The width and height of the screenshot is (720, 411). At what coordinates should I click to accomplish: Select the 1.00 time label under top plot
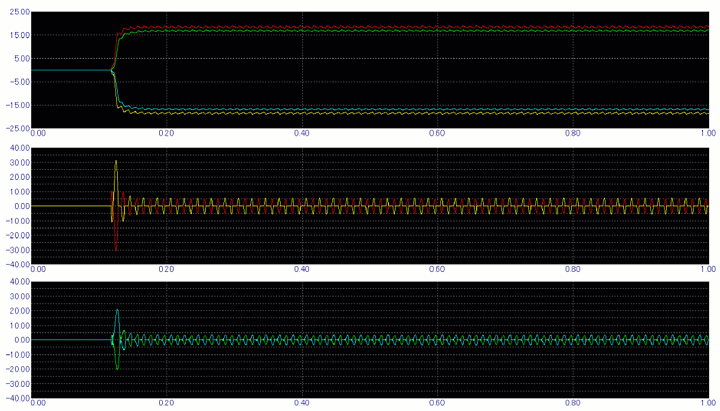tap(708, 133)
